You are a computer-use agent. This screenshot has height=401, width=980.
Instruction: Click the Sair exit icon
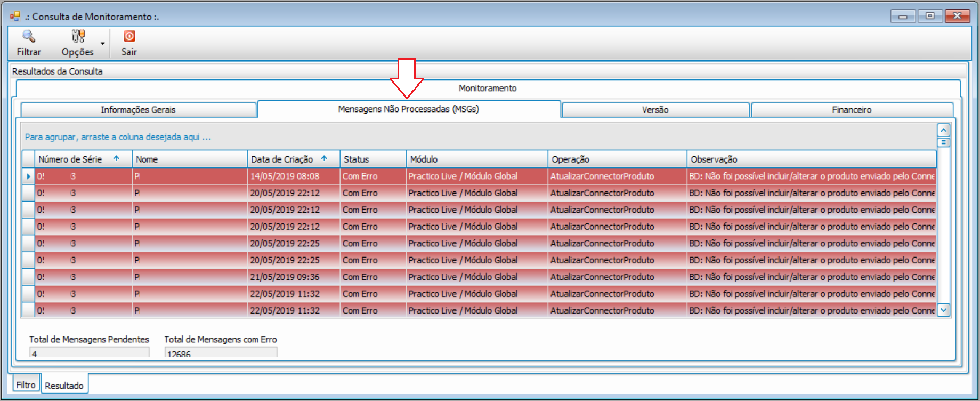(x=129, y=36)
